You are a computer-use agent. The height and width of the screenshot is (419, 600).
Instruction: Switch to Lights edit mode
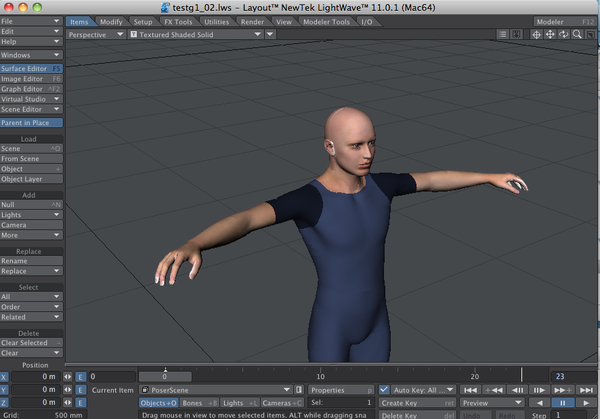coord(240,403)
